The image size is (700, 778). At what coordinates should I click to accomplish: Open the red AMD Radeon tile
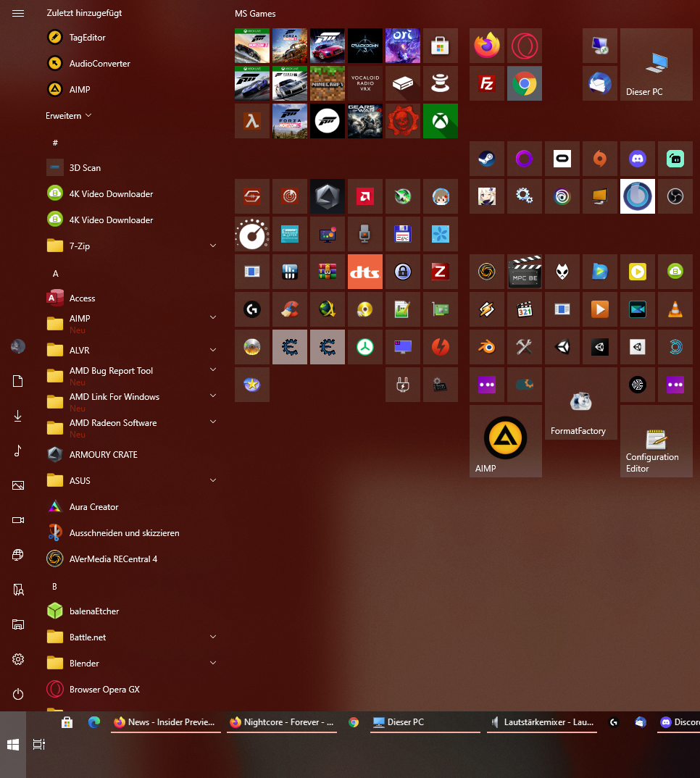(365, 196)
